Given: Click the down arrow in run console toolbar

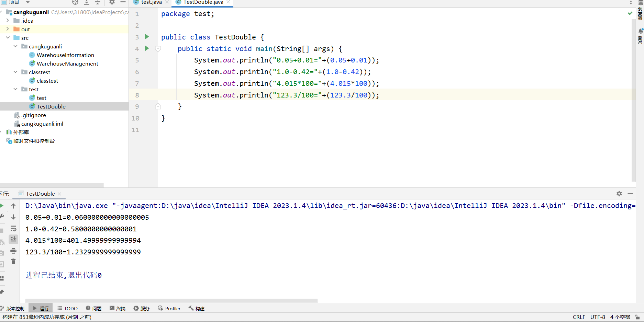Looking at the screenshot, I should coord(13,217).
